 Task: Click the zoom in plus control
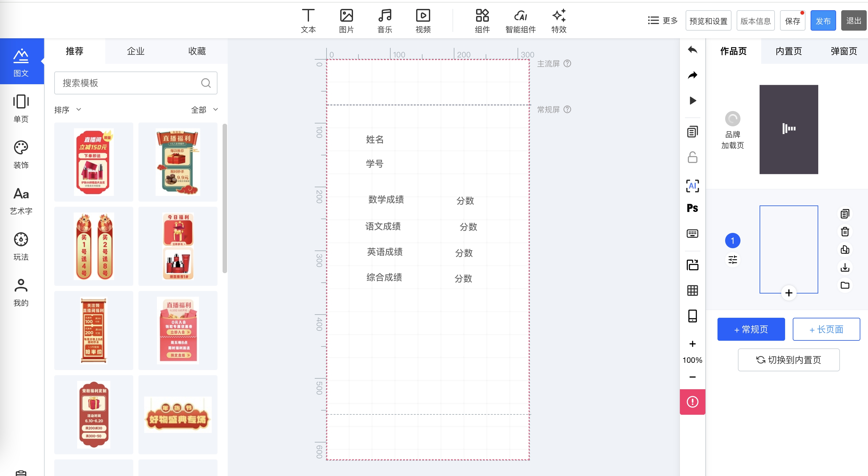coord(692,344)
